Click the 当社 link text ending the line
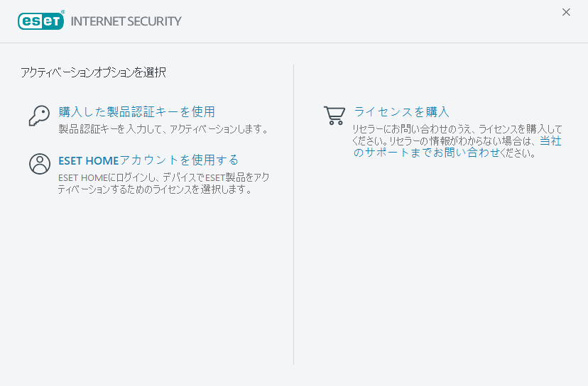The height and width of the screenshot is (386, 588). point(550,141)
